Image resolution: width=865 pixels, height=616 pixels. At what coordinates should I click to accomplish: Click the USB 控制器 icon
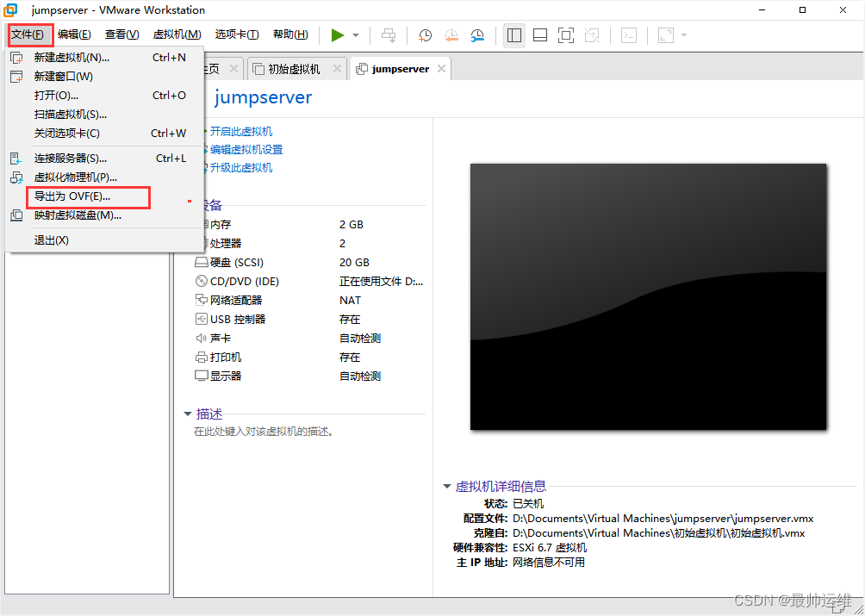click(202, 319)
